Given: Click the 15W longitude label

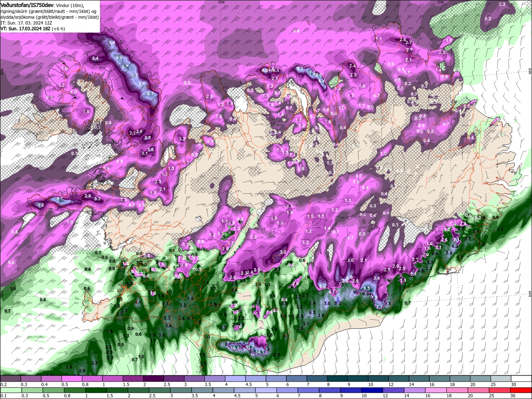Looking at the screenshot, I should click(440, 2).
